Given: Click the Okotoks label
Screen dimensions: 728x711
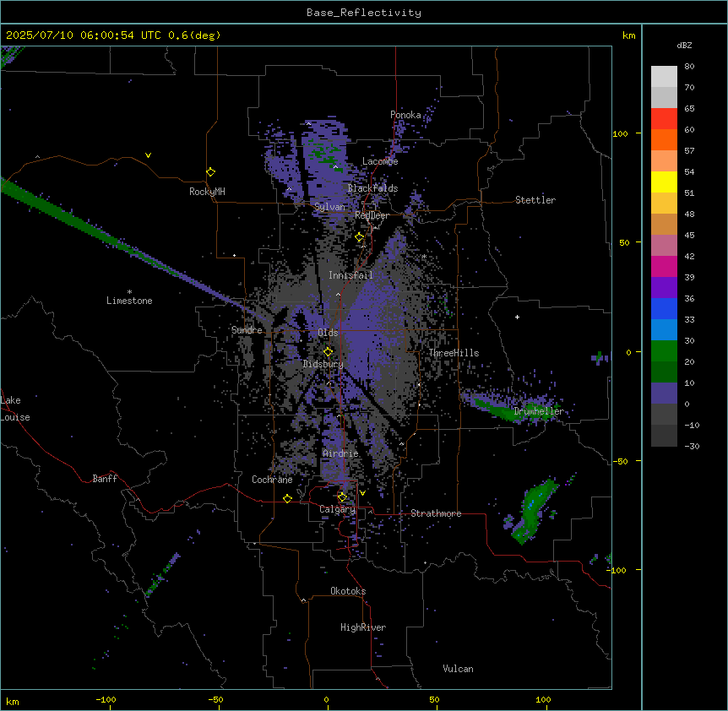Looking at the screenshot, I should pyautogui.click(x=348, y=591).
